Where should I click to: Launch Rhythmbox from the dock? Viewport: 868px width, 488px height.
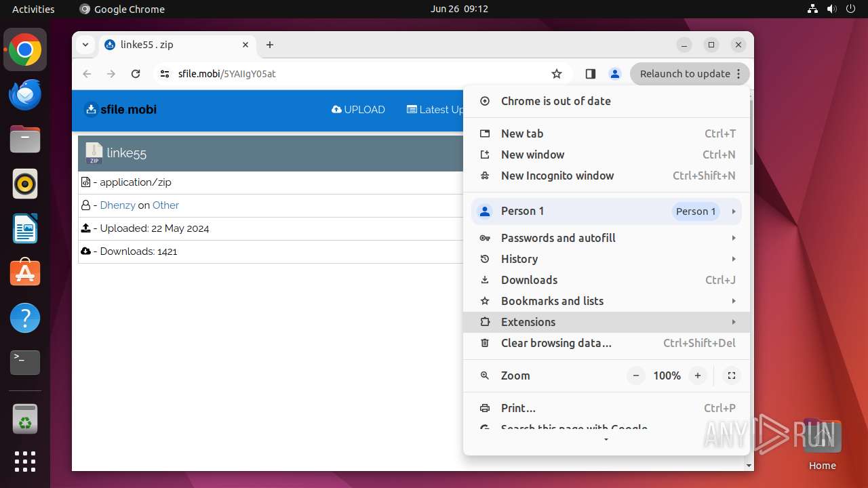pos(25,184)
